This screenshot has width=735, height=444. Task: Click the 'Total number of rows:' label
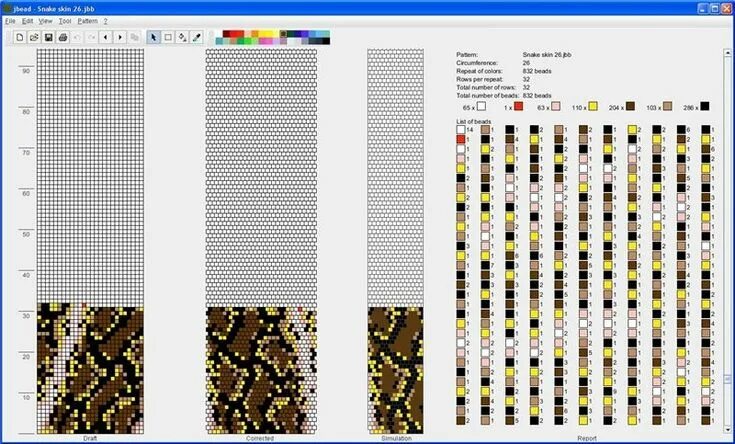point(486,87)
